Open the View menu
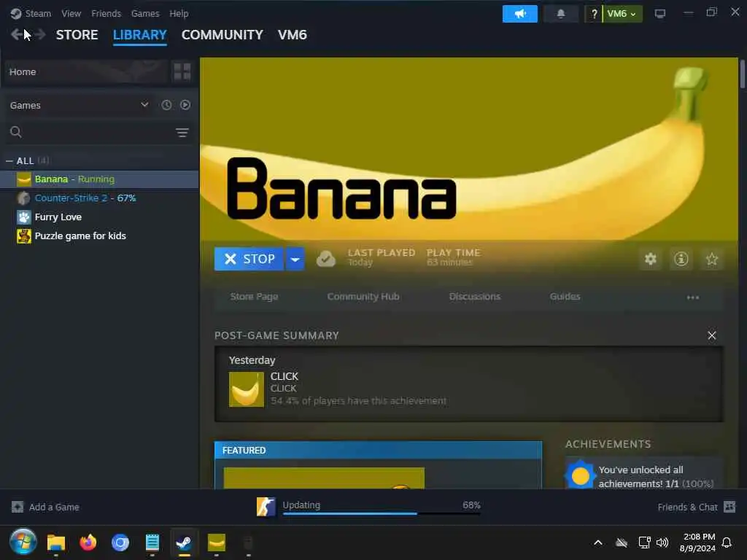 tap(71, 13)
